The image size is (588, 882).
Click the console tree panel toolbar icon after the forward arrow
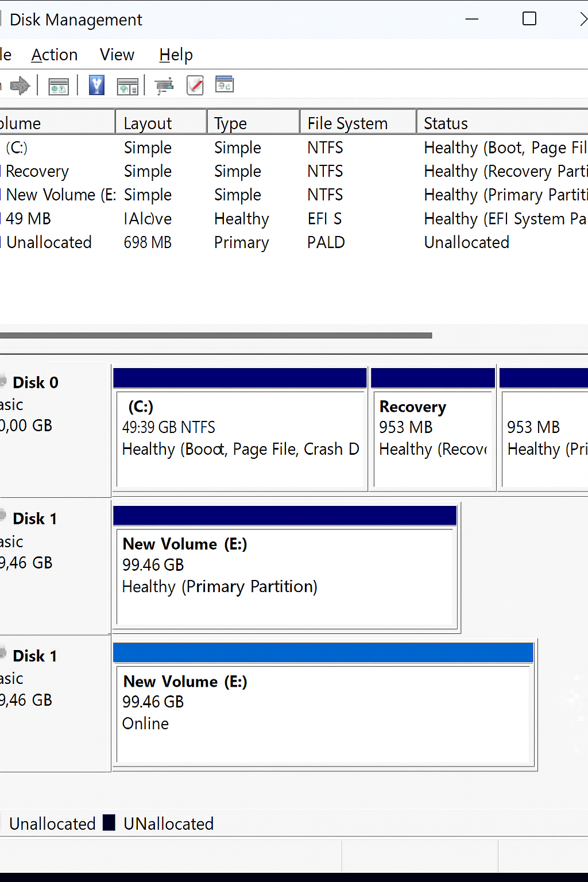(59, 86)
